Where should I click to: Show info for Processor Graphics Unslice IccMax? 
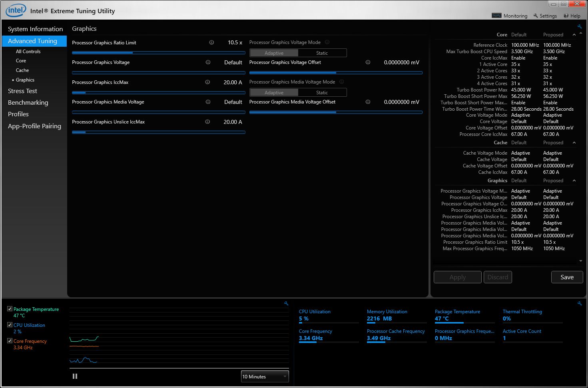point(207,121)
